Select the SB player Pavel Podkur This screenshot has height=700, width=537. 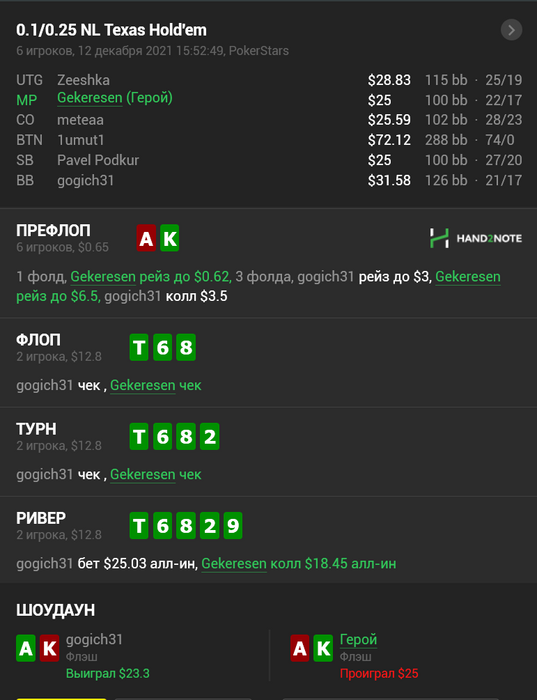tap(98, 160)
